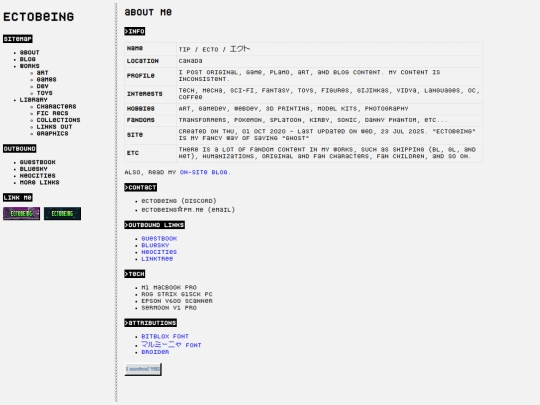
Task: Click the >Contact section heading
Action: coord(141,187)
